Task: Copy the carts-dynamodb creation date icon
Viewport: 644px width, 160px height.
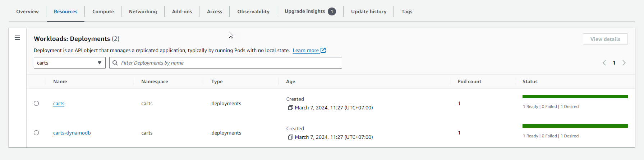Action: tap(290, 137)
